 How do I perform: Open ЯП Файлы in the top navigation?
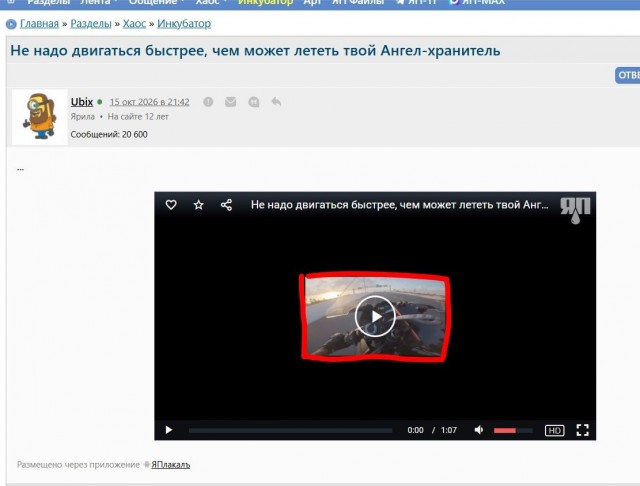(x=358, y=2)
